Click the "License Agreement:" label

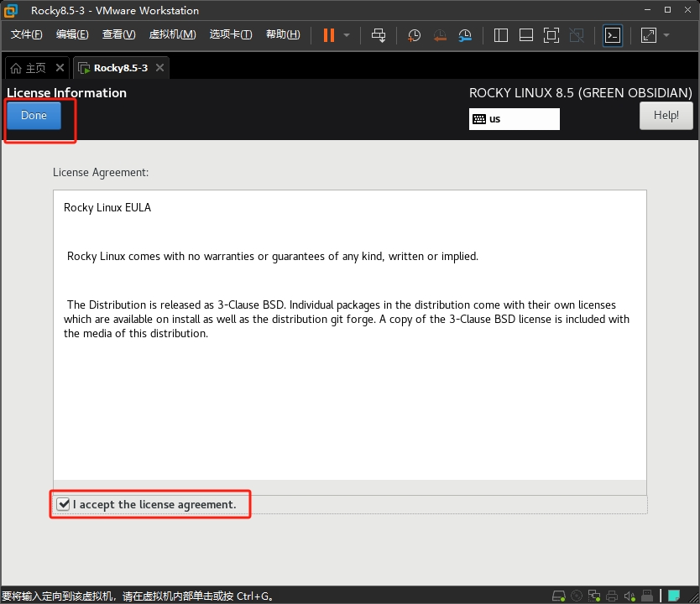point(101,173)
